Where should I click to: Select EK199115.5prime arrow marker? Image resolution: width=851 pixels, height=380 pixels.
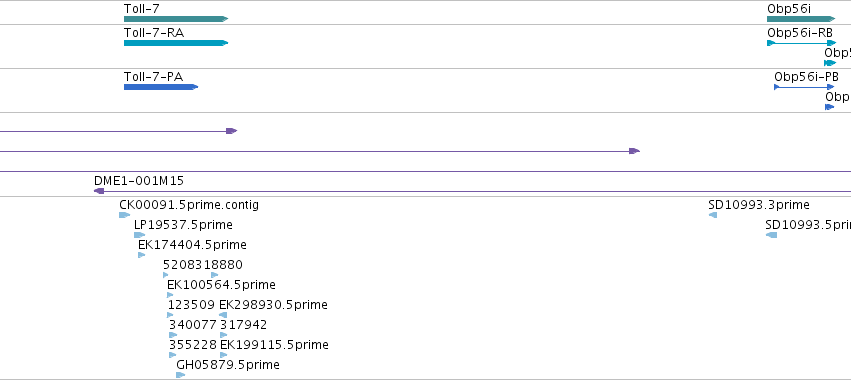224,355
